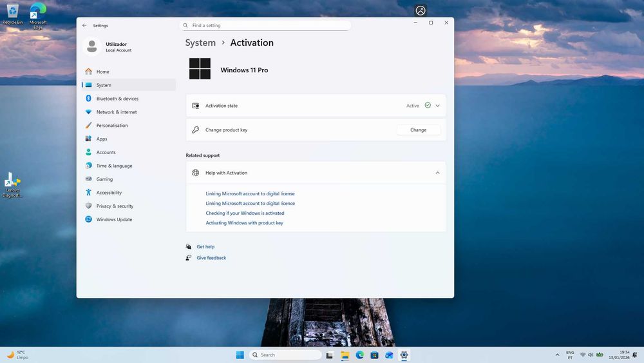
Task: Click System in the breadcrumb
Action: [x=200, y=43]
